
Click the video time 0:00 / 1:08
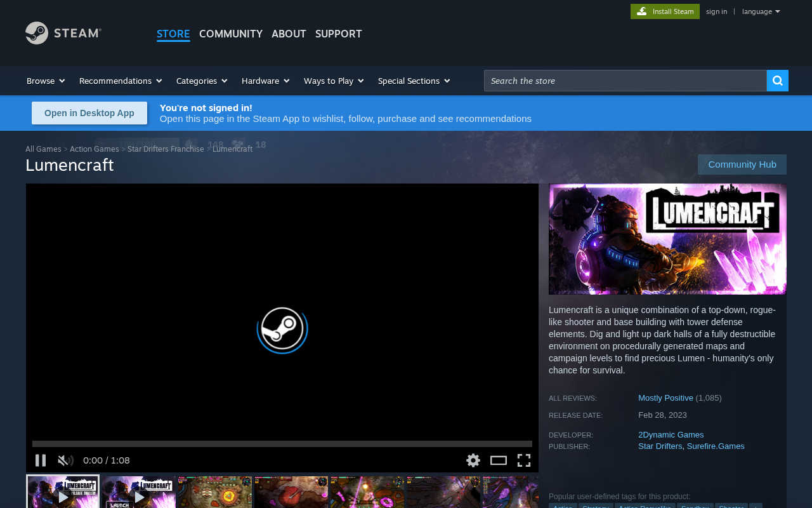click(107, 460)
